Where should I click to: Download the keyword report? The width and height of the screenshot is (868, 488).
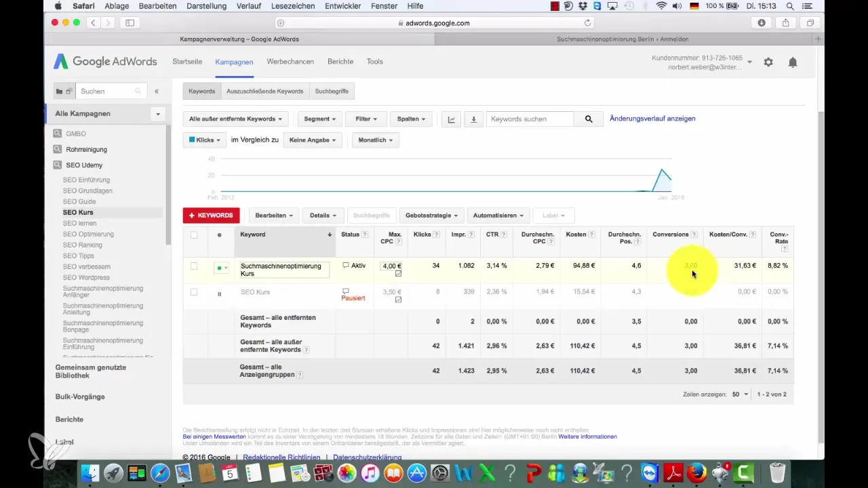pyautogui.click(x=473, y=119)
